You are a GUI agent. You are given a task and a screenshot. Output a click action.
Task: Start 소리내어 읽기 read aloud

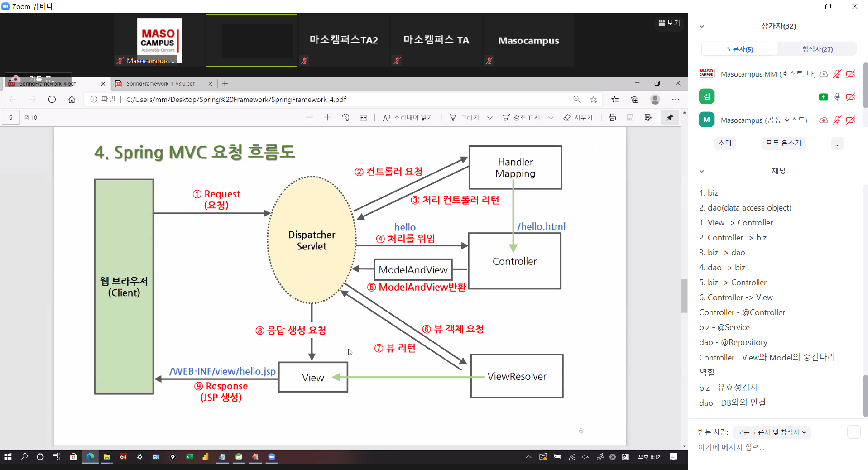tap(408, 118)
